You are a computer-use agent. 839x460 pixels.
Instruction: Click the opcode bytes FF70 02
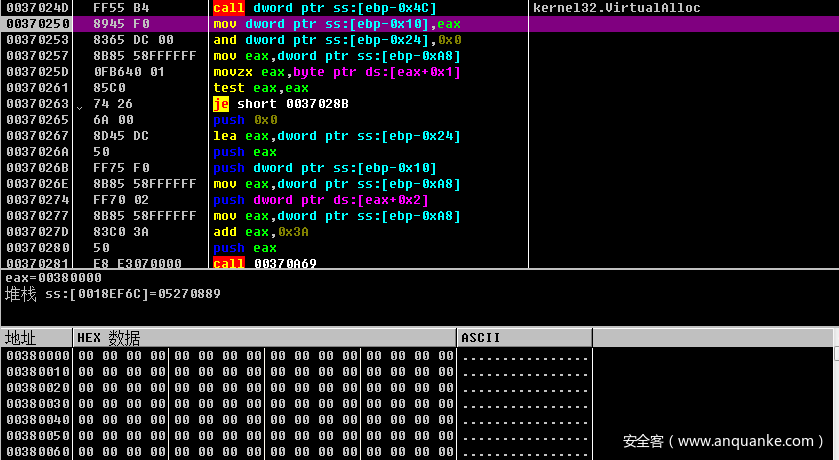[121, 200]
